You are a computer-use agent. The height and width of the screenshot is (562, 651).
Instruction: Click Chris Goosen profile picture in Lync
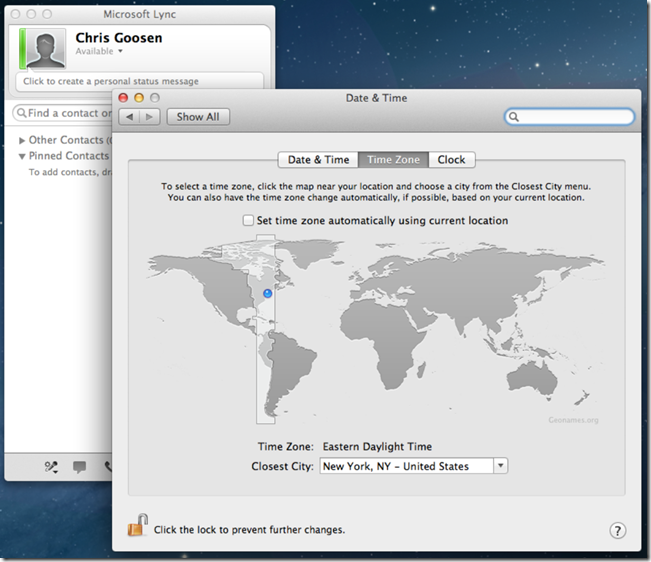[46, 49]
